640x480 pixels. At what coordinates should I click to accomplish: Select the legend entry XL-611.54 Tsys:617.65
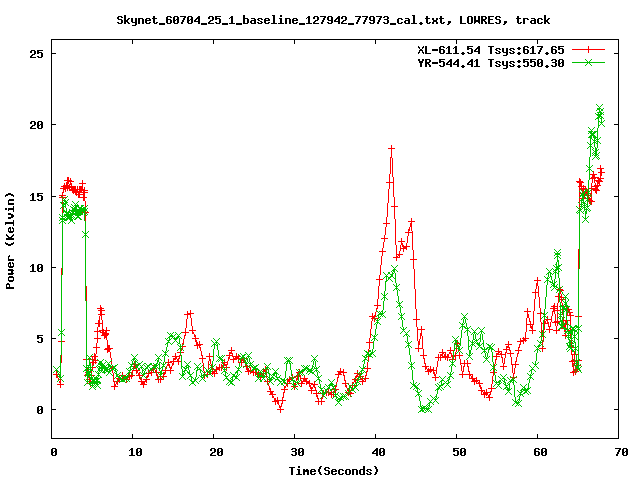(x=491, y=50)
